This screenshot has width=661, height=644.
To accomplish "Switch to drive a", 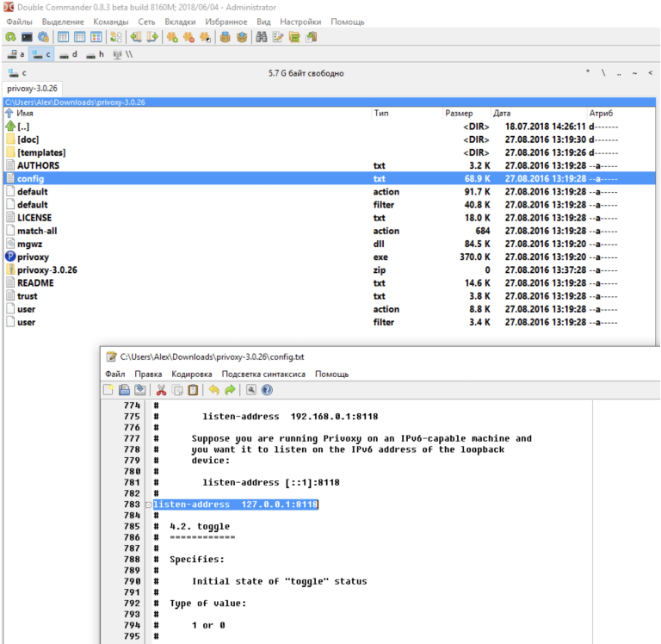I will point(15,54).
